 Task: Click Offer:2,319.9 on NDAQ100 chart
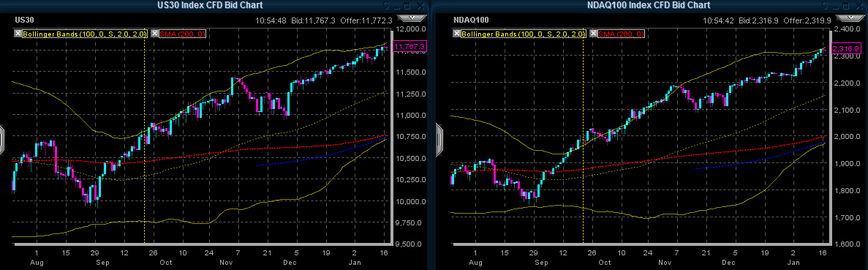(x=807, y=20)
